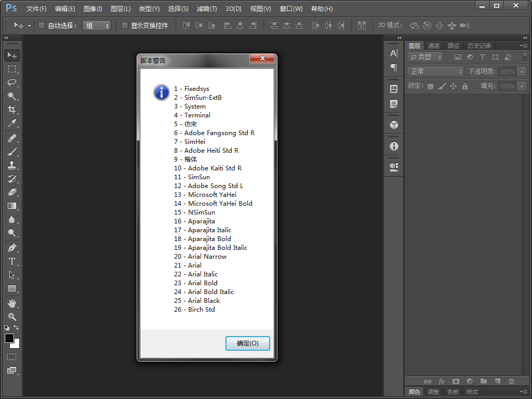Select the Pen tool
Screen dimensions: 532x399
(12, 248)
